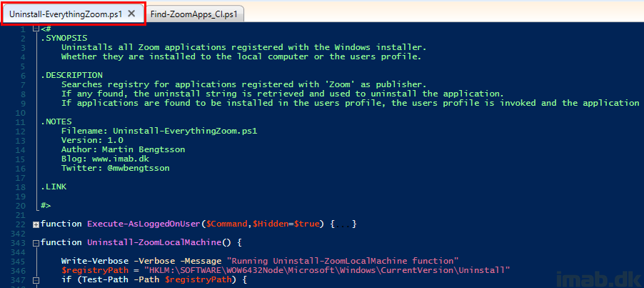
Task: Click the Author: Martin Bengtsson line
Action: pyautogui.click(x=124, y=149)
